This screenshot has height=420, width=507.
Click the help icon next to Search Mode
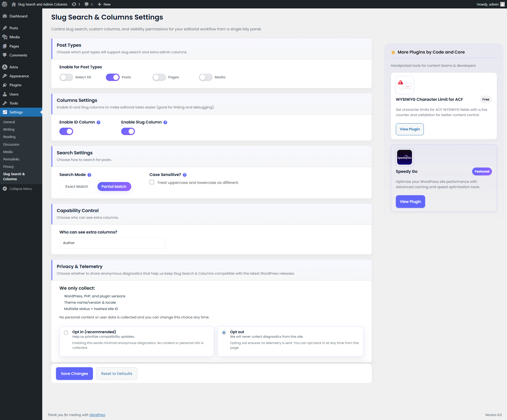pos(89,175)
